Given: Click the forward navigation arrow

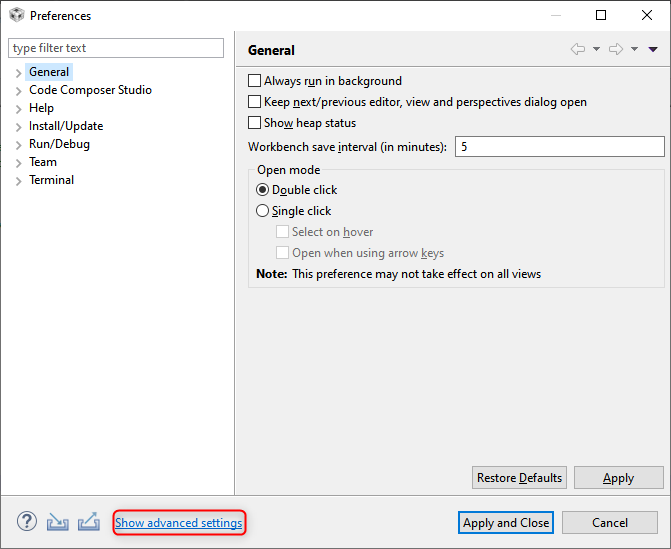Looking at the screenshot, I should click(x=616, y=49).
